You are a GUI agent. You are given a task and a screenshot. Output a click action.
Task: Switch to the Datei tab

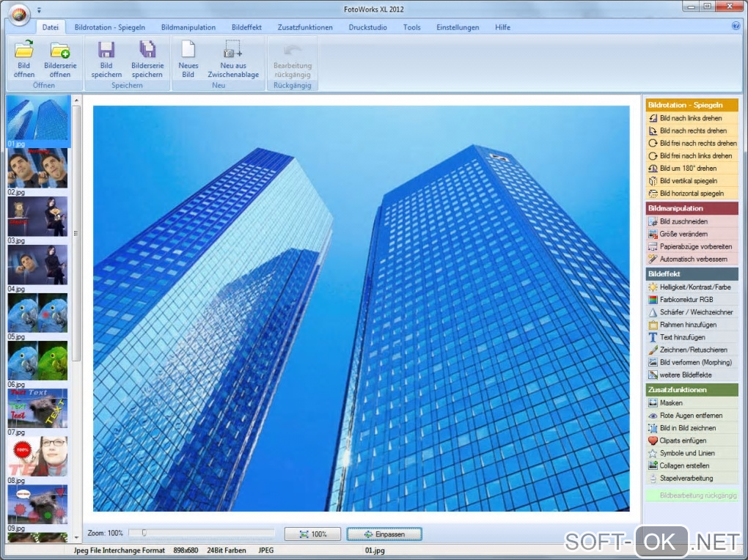tap(50, 27)
